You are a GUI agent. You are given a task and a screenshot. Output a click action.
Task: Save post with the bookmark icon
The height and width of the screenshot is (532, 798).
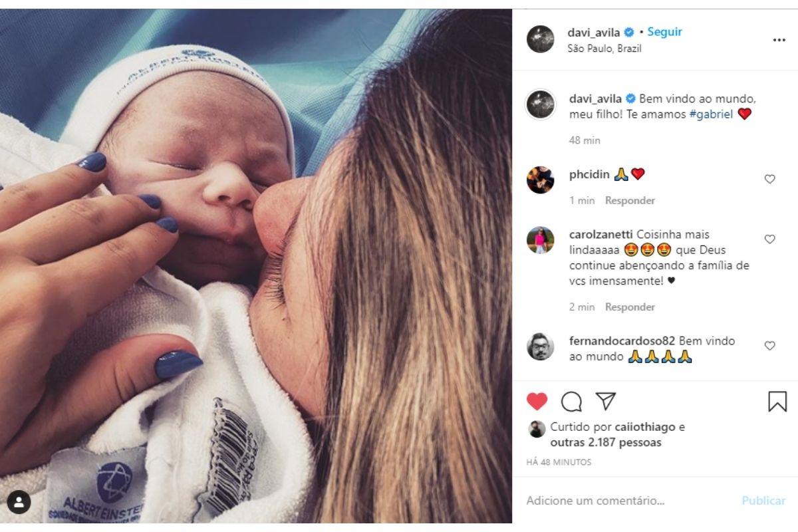777,402
